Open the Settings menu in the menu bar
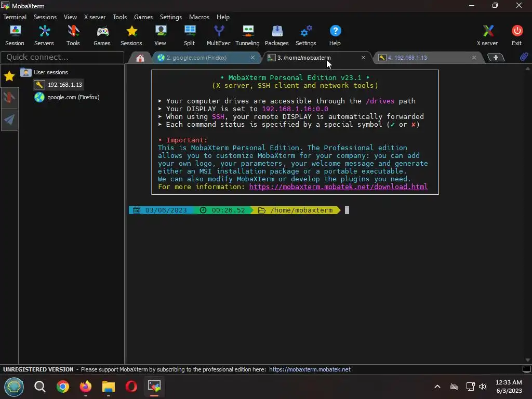This screenshot has width=532, height=399. (x=170, y=17)
